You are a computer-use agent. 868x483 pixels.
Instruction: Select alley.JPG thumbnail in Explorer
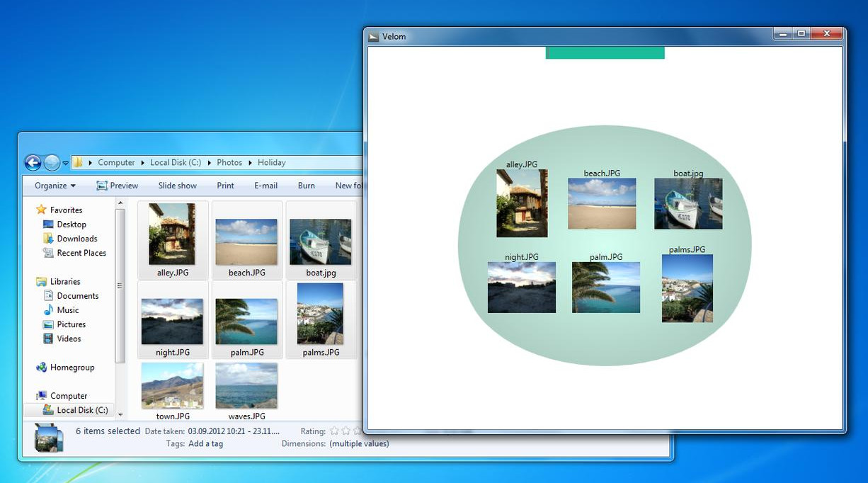click(x=172, y=234)
